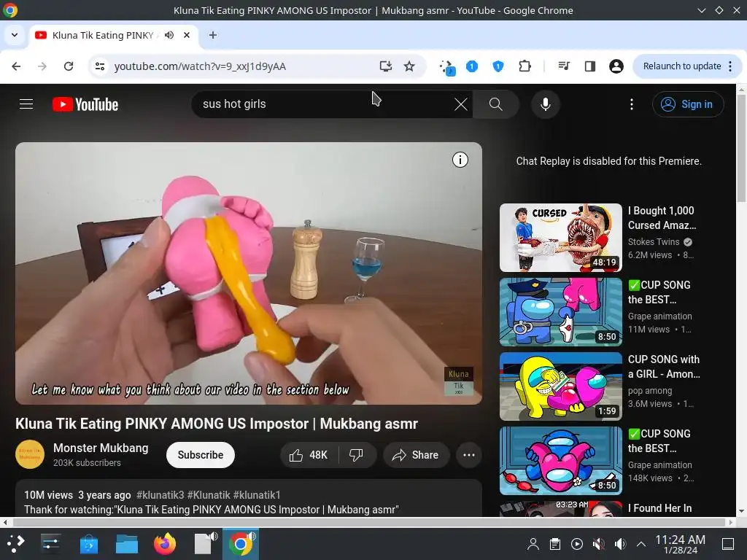The height and width of the screenshot is (560, 747).
Task: Click the Sign in button
Action: point(688,104)
